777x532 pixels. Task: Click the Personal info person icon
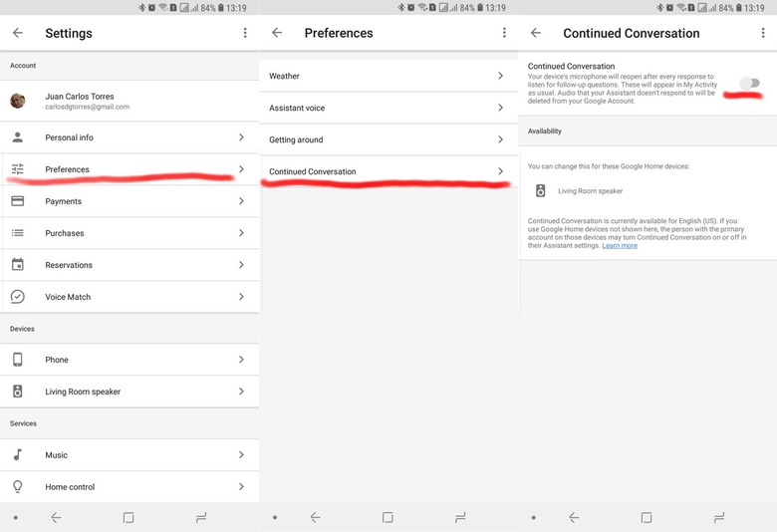point(18,137)
